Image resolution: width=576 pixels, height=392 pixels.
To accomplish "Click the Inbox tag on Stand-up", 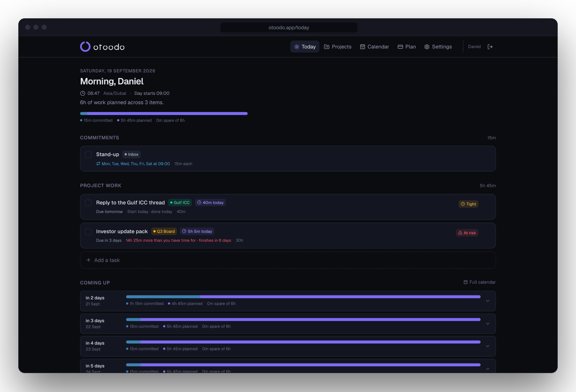I will [131, 155].
